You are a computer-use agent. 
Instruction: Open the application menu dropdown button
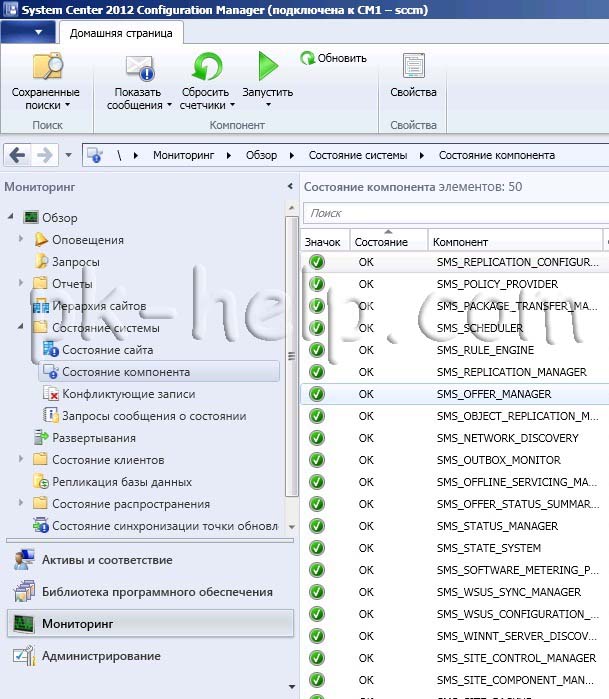coord(28,32)
